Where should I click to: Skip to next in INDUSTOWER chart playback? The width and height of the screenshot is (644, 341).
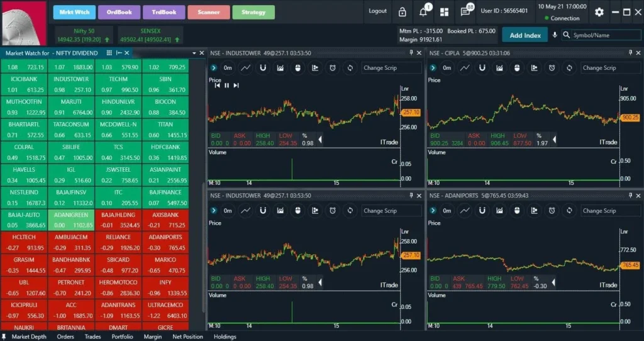coord(236,86)
